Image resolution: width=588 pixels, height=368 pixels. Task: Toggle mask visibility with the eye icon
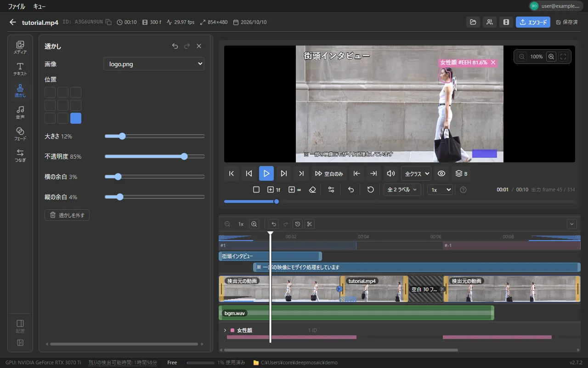pyautogui.click(x=441, y=173)
